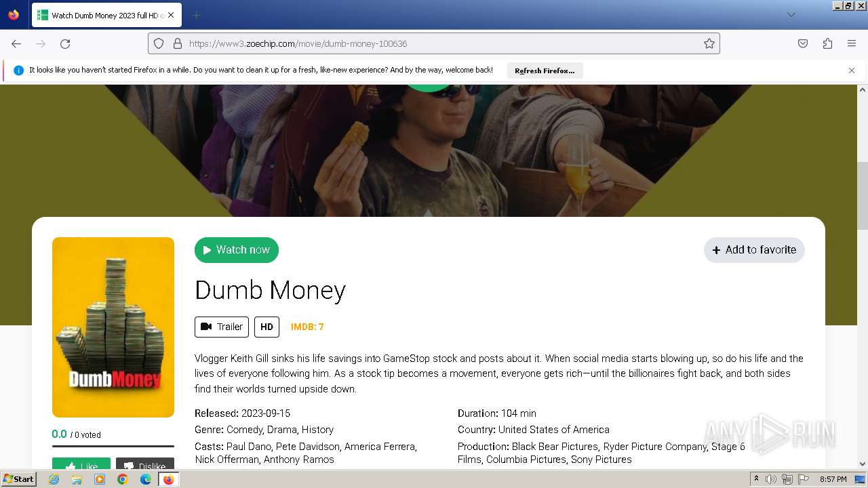Add Dumb Money to favorites
The image size is (868, 488).
(x=754, y=249)
